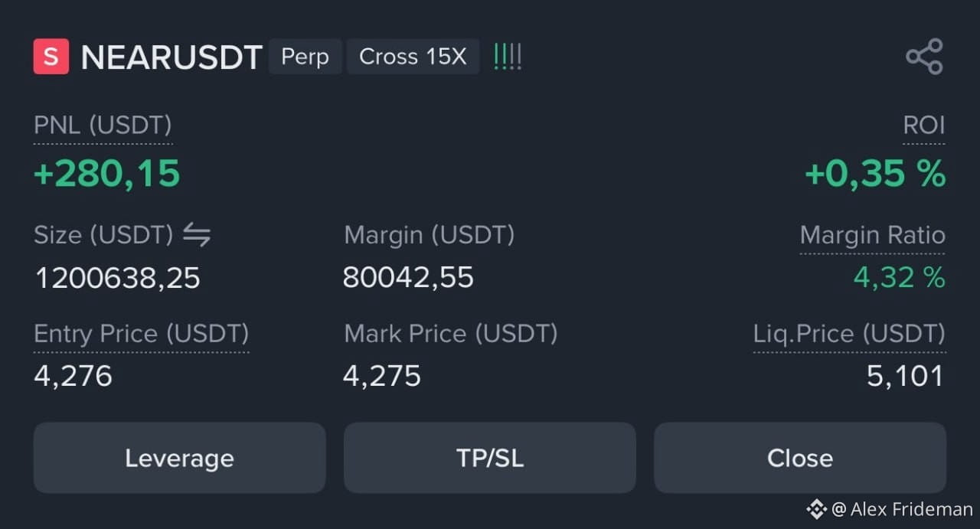Show Liq.Price (USDT) label info
Image resolution: width=980 pixels, height=529 pixels.
click(850, 334)
